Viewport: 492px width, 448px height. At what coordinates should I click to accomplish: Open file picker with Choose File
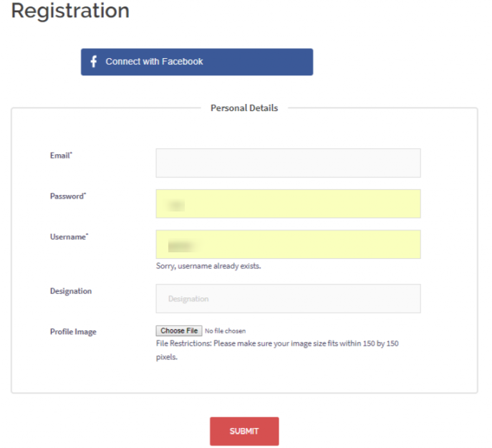tap(179, 331)
